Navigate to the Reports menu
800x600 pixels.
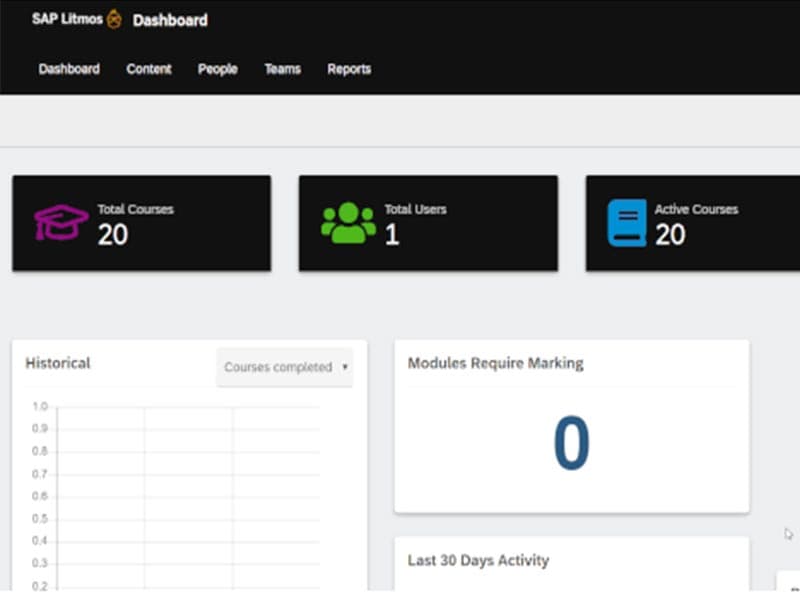[x=349, y=69]
